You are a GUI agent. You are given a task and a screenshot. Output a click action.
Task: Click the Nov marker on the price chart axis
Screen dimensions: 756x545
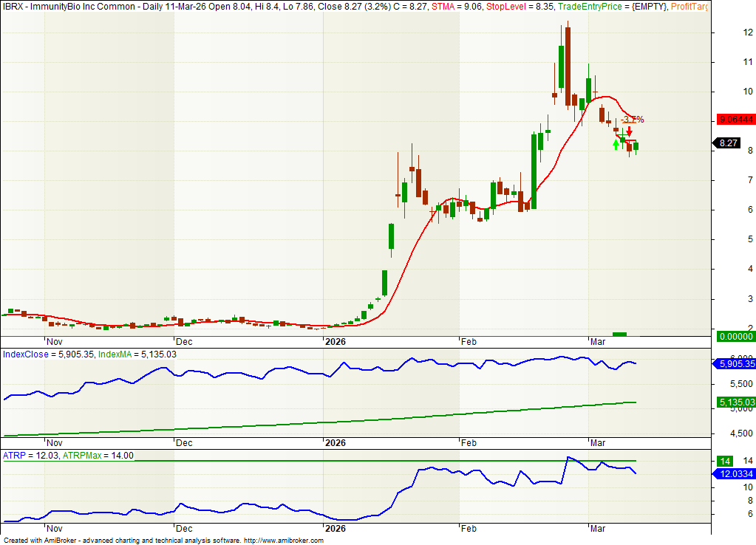[54, 342]
